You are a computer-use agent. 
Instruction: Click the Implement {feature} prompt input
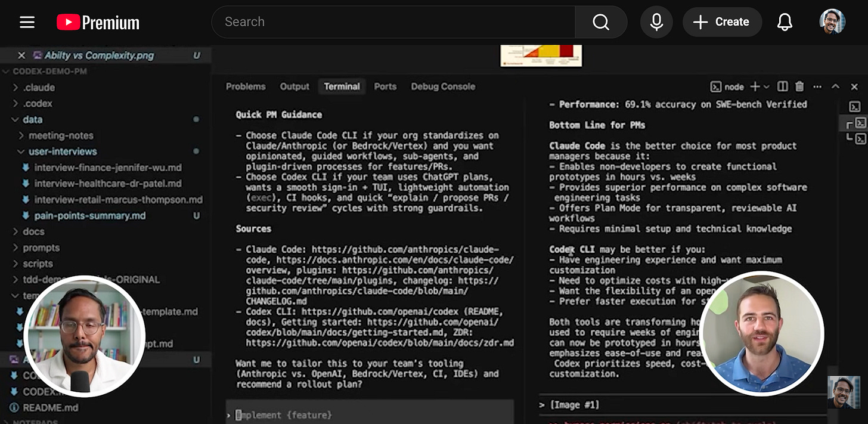370,415
